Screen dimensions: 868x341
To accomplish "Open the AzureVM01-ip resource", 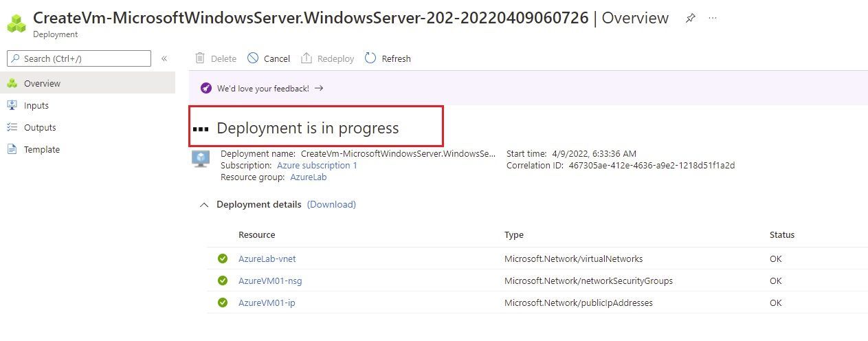I will tap(267, 302).
